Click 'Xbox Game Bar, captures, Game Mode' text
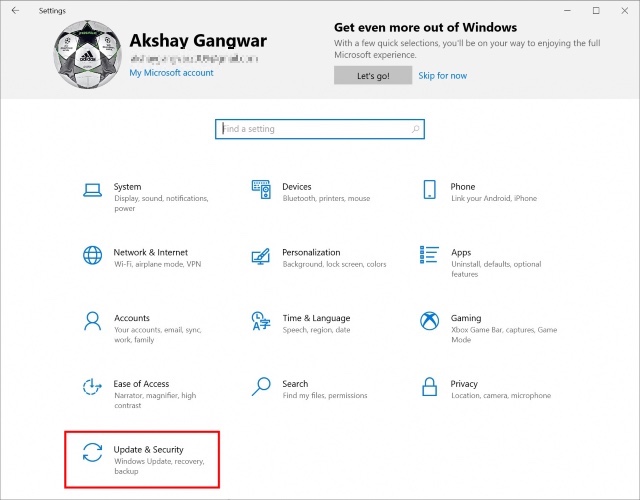This screenshot has height=500, width=640. [x=504, y=335]
